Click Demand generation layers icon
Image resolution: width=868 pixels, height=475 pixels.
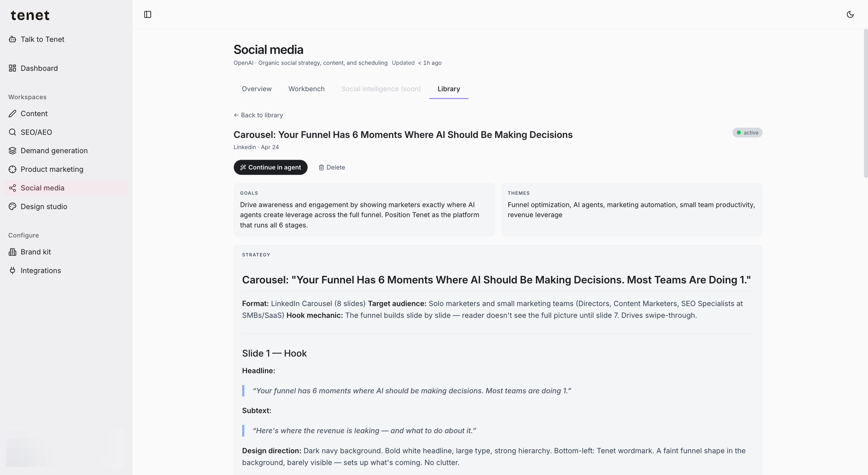click(13, 151)
